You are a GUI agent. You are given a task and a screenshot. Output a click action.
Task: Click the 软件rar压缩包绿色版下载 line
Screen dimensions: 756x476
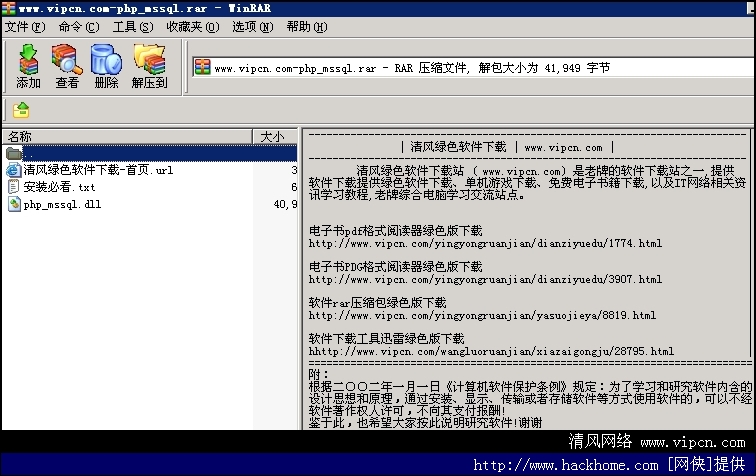point(378,303)
